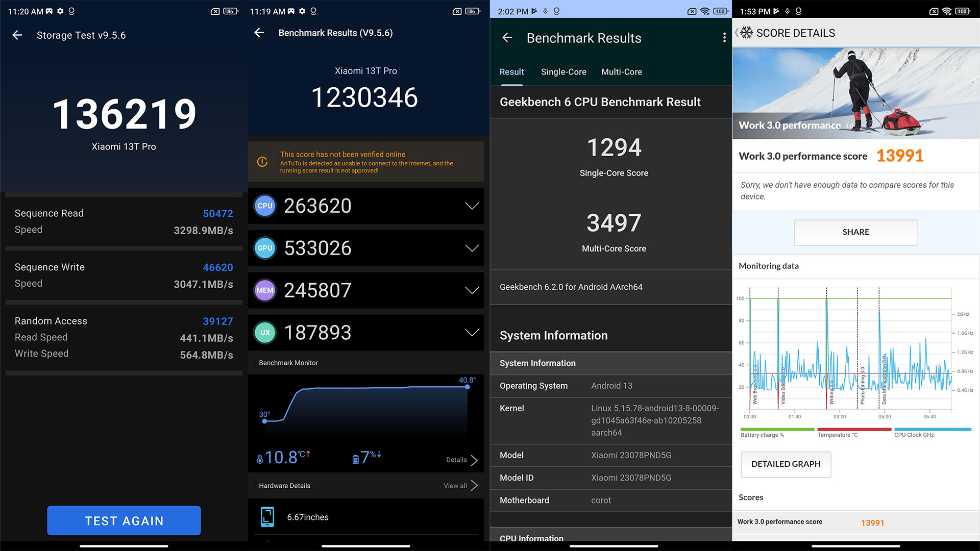Click the Sequence Write score 46620
The image size is (980, 551).
click(218, 267)
